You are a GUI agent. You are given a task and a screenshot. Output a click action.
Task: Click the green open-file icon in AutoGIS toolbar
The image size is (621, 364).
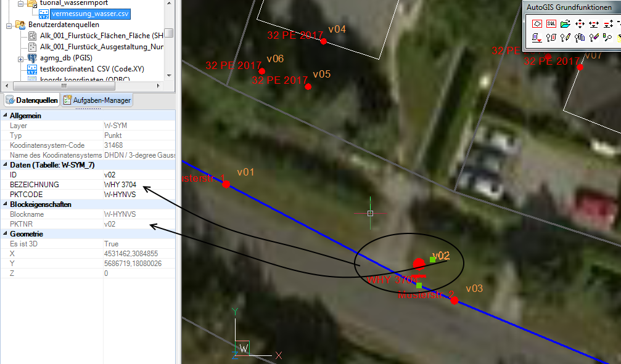(565, 23)
